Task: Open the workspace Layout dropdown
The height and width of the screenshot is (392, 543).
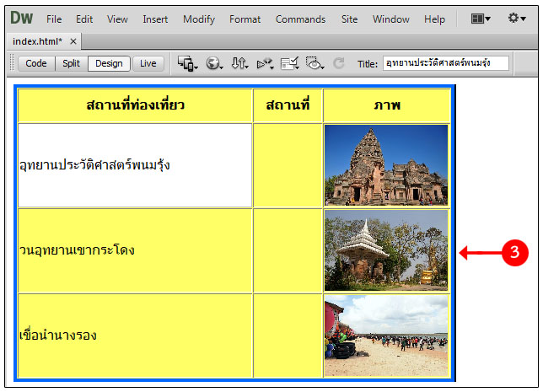Action: pyautogui.click(x=481, y=19)
